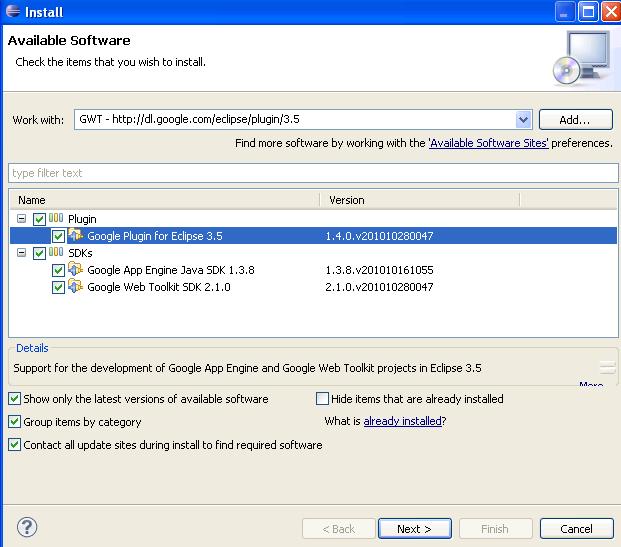Uncheck Google App Engine Java SDK 1.3.8
Image resolution: width=621 pixels, height=547 pixels.
click(58, 271)
